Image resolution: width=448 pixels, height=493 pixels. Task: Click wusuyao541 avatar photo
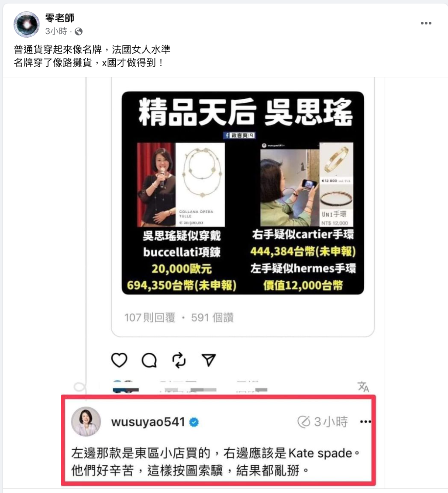pos(86,422)
